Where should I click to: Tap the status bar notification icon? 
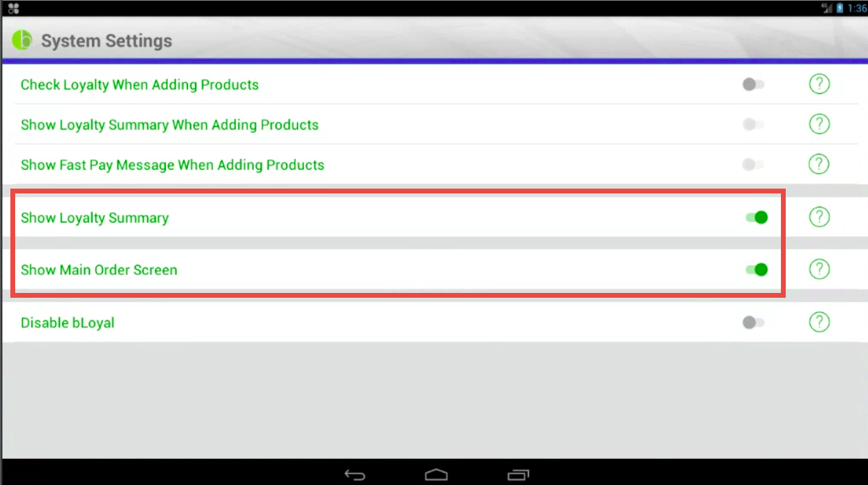click(x=14, y=8)
